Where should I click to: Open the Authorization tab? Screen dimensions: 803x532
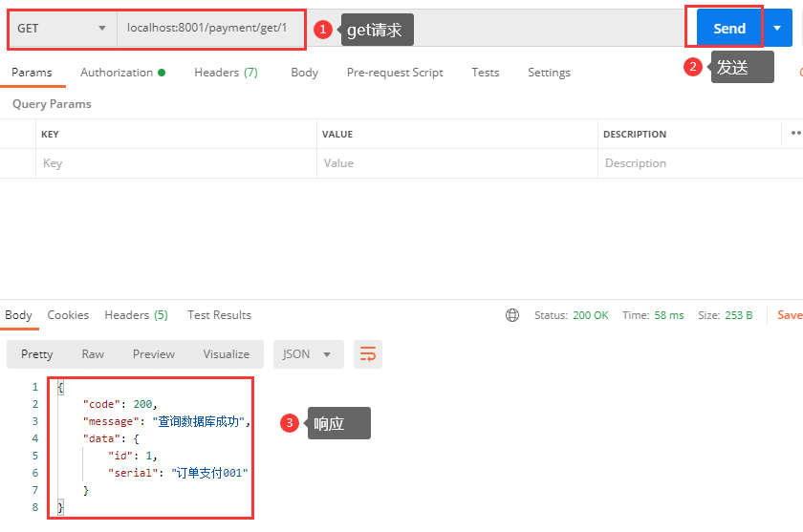coord(123,73)
